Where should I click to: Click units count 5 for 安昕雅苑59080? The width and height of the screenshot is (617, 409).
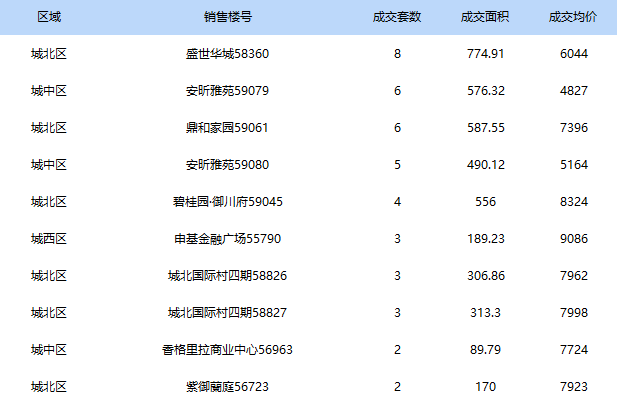pos(397,165)
